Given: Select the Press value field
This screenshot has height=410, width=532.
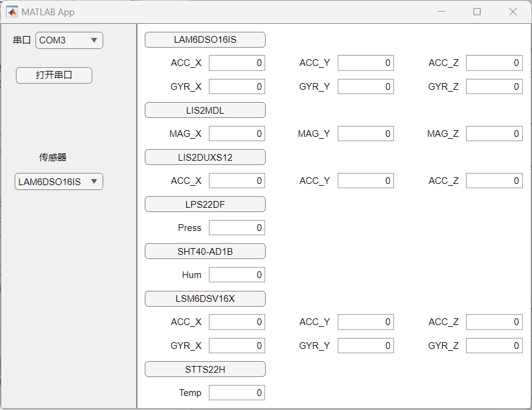Looking at the screenshot, I should point(237,228).
